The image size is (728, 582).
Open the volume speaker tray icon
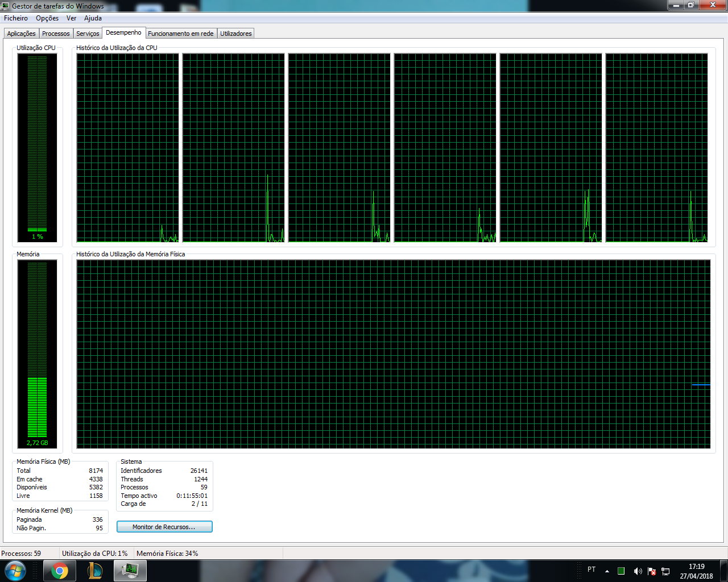638,571
